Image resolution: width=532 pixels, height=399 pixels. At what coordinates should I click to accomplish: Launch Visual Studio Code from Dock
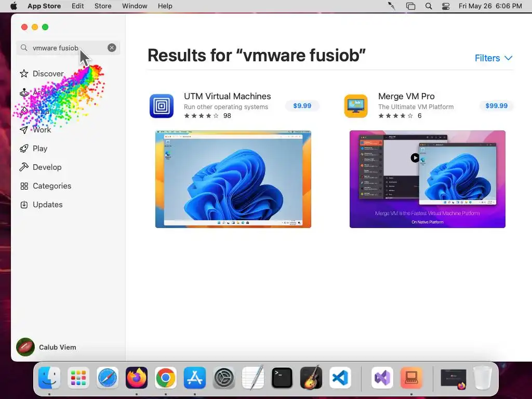coord(340,378)
